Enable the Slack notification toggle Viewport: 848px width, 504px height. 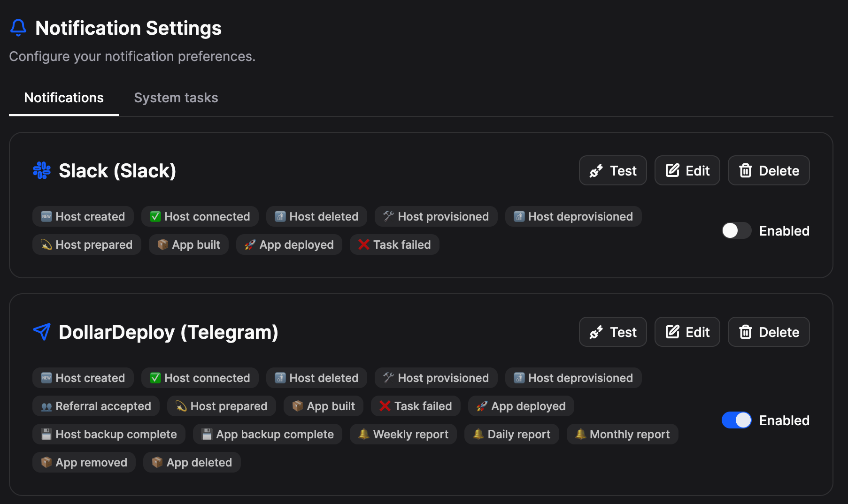(736, 231)
